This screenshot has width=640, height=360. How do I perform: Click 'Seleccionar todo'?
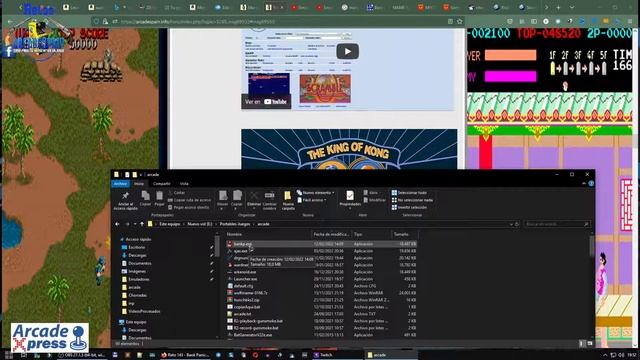409,193
